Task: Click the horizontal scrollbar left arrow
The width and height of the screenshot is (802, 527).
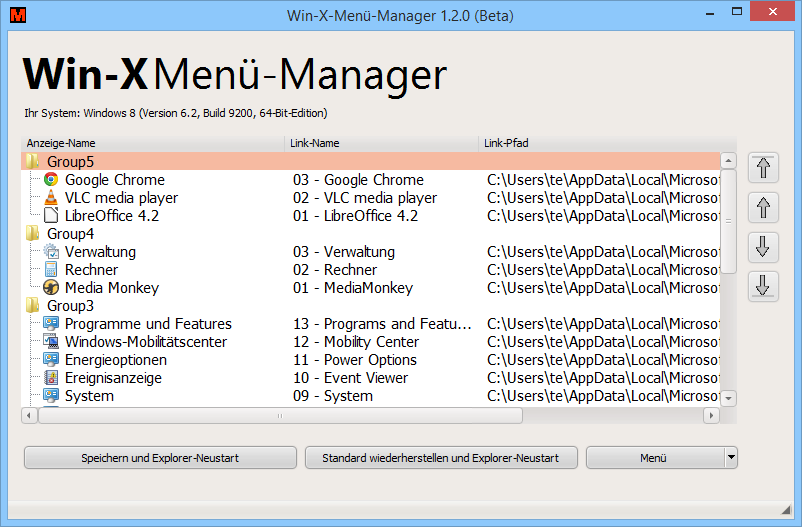Action: pos(29,415)
